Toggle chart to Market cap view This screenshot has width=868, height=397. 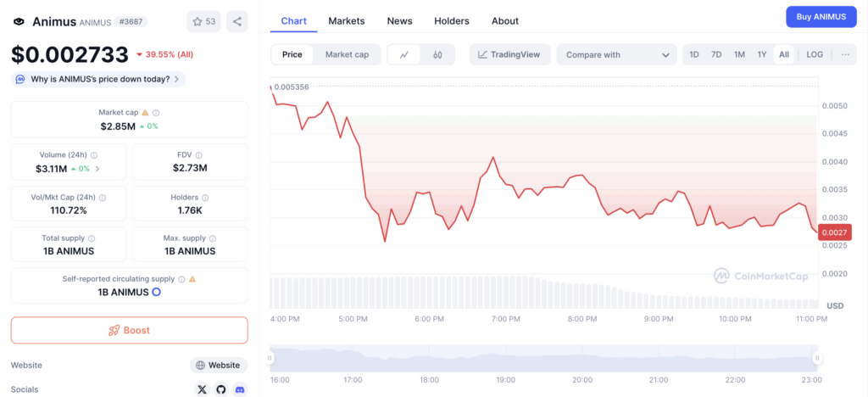pyautogui.click(x=347, y=54)
